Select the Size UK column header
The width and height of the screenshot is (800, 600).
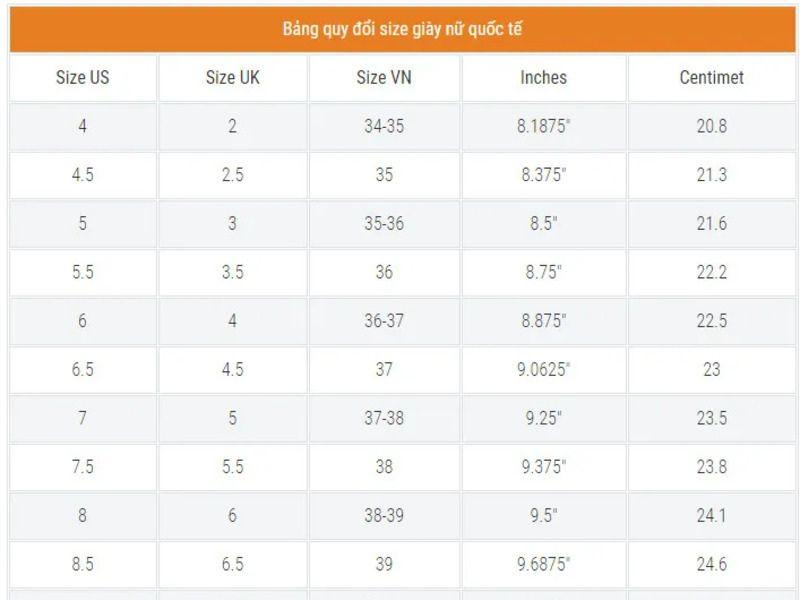click(x=233, y=77)
